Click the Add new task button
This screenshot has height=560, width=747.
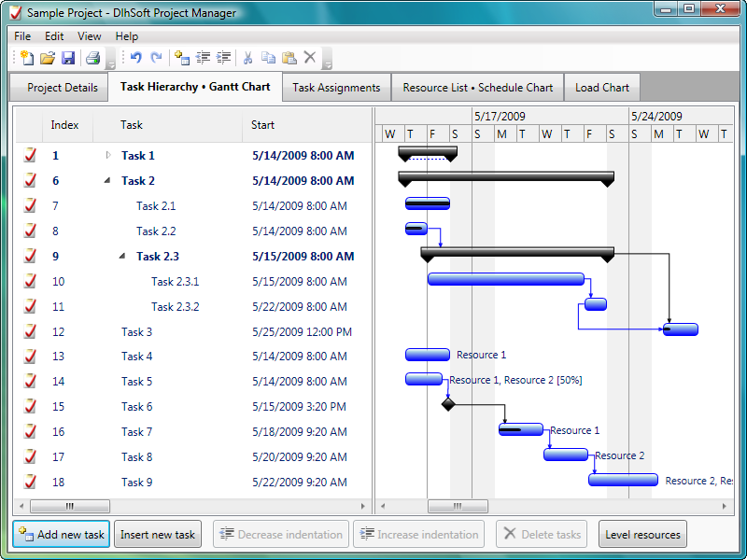tap(62, 535)
